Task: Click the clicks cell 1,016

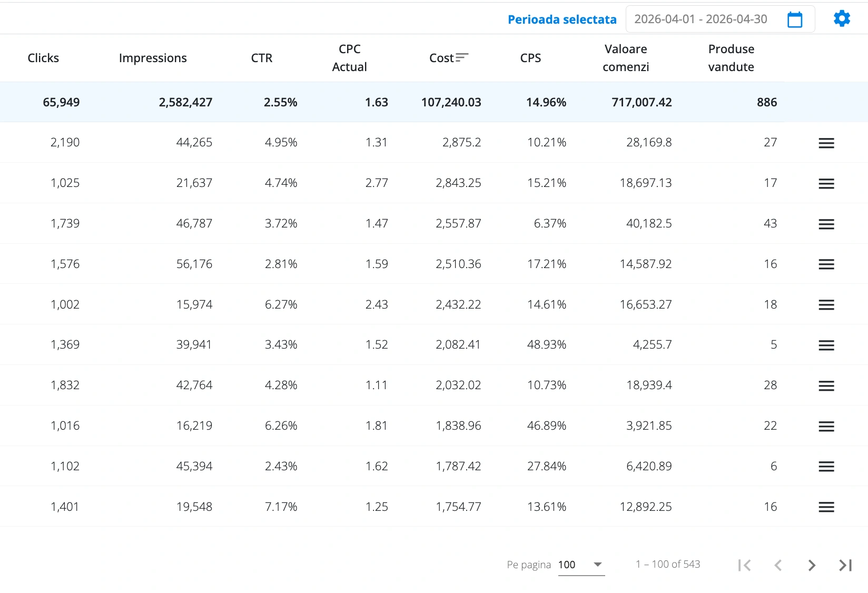Action: (x=65, y=426)
